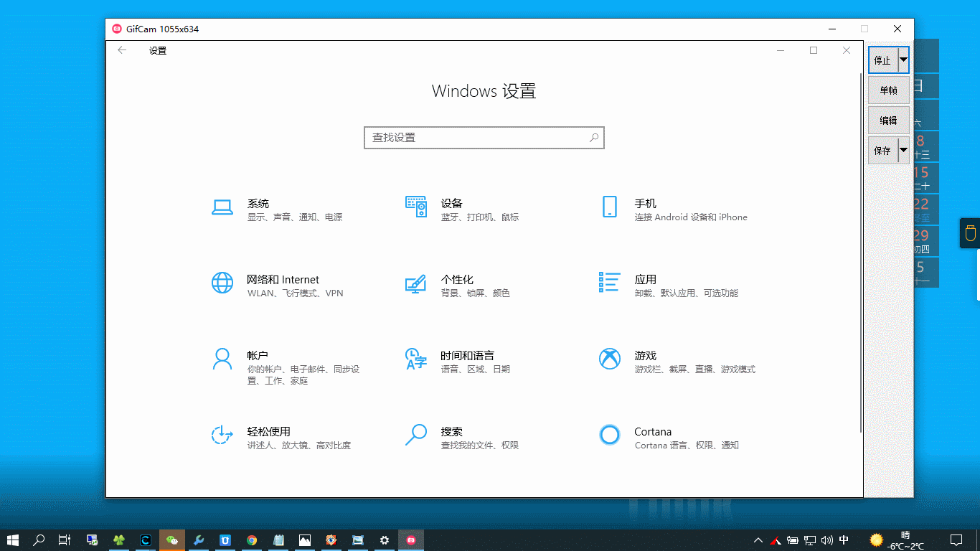Click the 'GifCam 1055x634' window title

(x=162, y=29)
